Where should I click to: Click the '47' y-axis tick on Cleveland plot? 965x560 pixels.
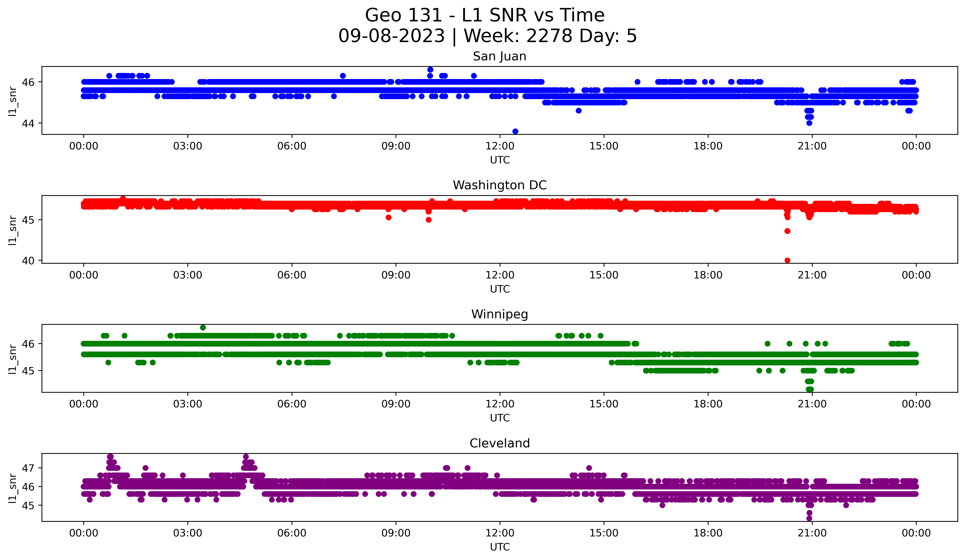point(28,468)
